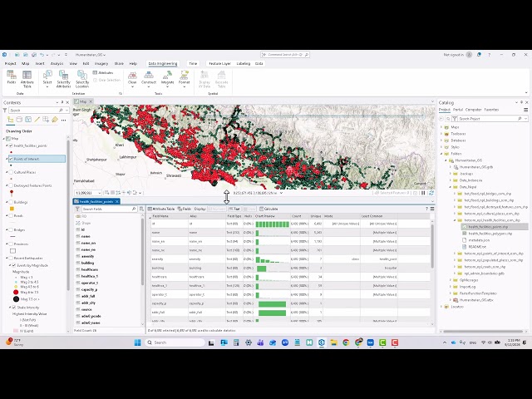Image resolution: width=532 pixels, height=399 pixels.
Task: Click the black Mag 7.5 or greater symbol
Action: (16, 299)
